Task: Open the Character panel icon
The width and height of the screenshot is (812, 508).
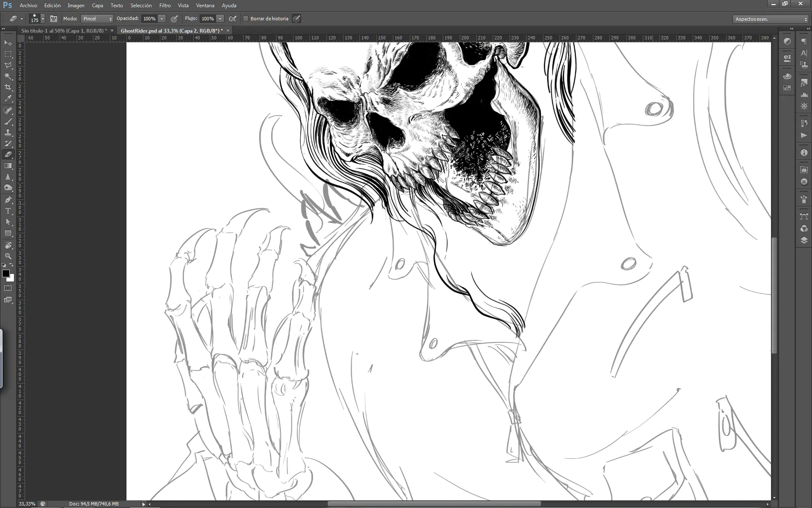Action: coord(804,53)
